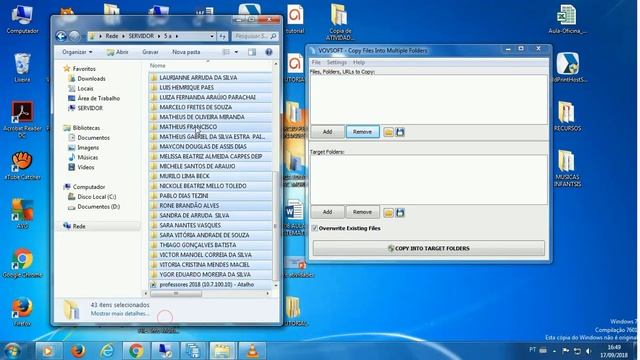Screen dimensions: 640x360
Task: Click Gravar in the Explorer toolbar
Action: [150, 52]
